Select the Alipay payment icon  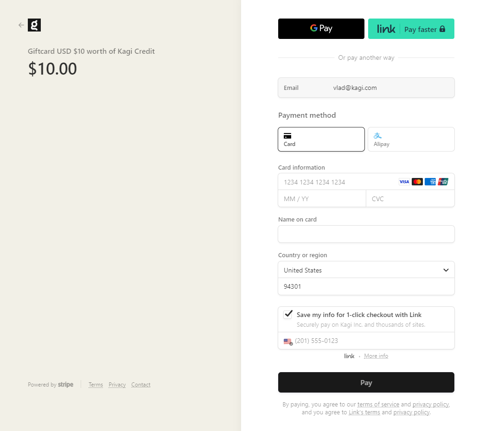377,135
